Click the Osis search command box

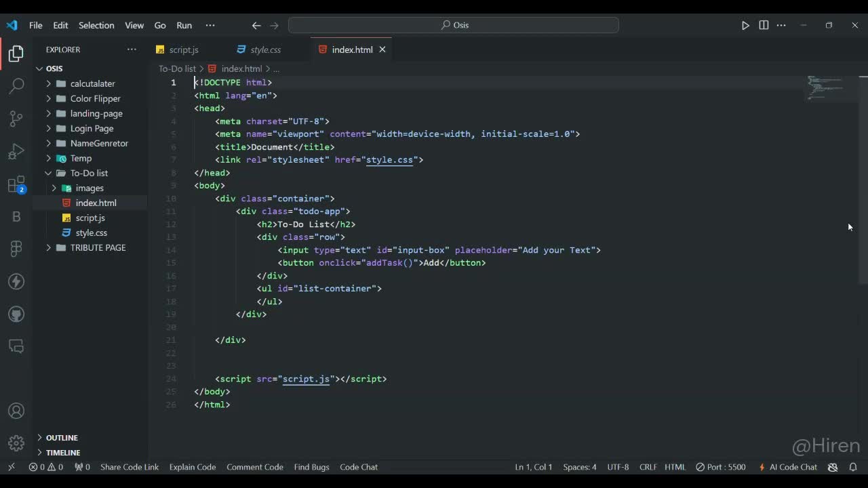click(x=453, y=25)
